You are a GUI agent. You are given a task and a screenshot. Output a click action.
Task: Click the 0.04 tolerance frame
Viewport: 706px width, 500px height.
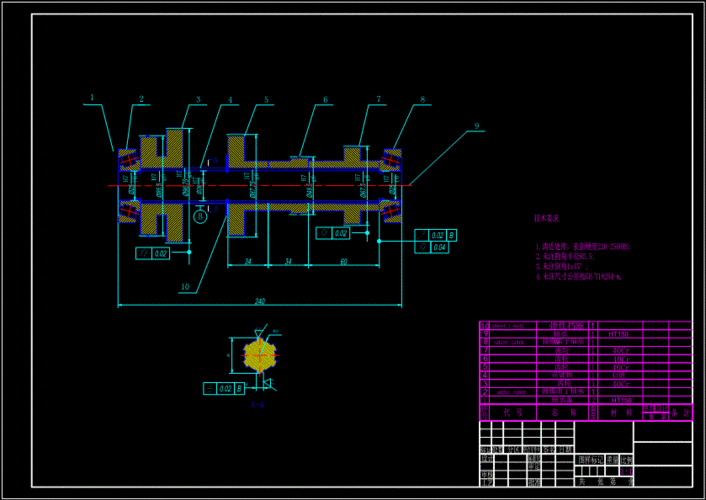436,247
